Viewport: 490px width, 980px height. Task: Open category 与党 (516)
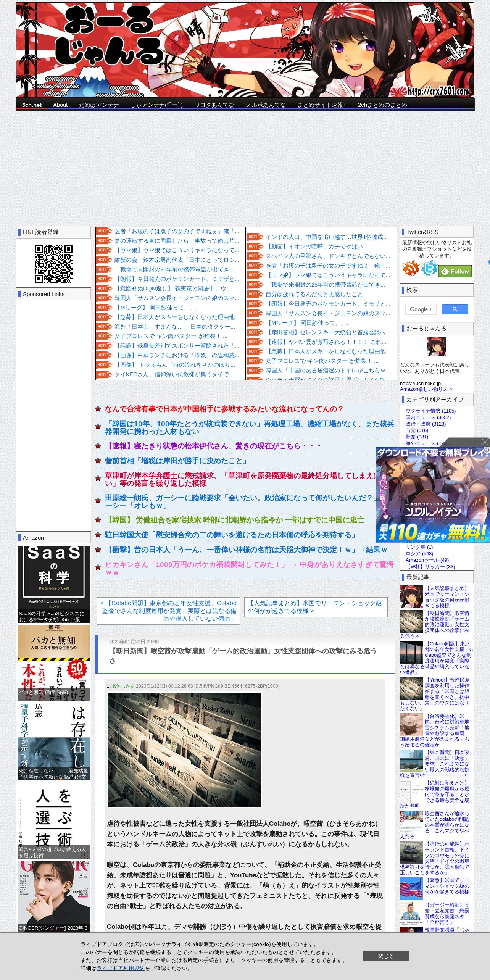coord(417,430)
